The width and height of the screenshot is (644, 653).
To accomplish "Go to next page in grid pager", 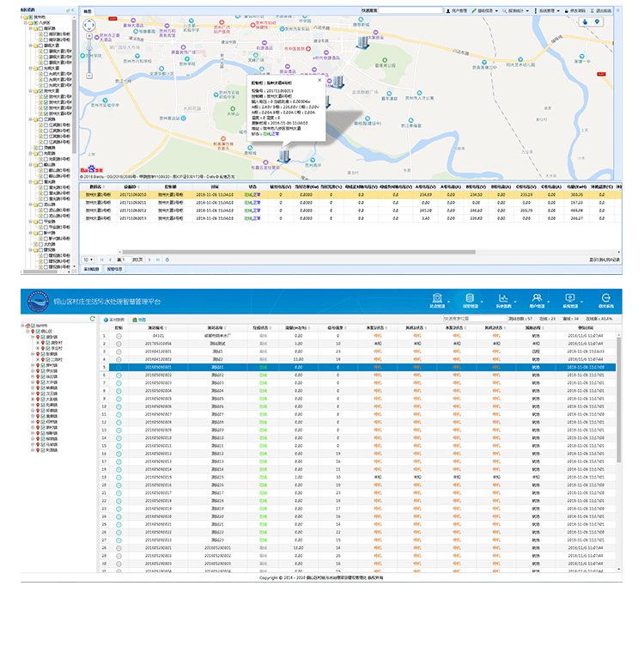I will pyautogui.click(x=149, y=259).
